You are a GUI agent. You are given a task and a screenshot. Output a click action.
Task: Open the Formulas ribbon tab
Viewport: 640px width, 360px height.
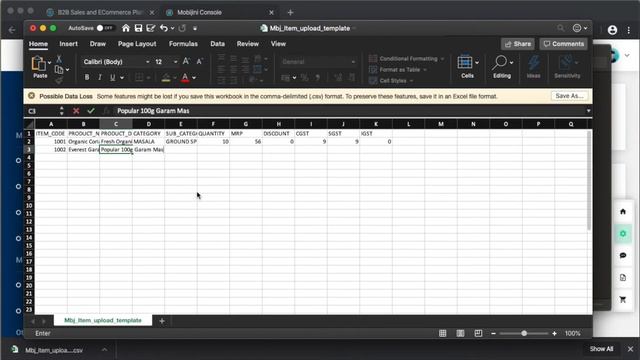pyautogui.click(x=183, y=44)
